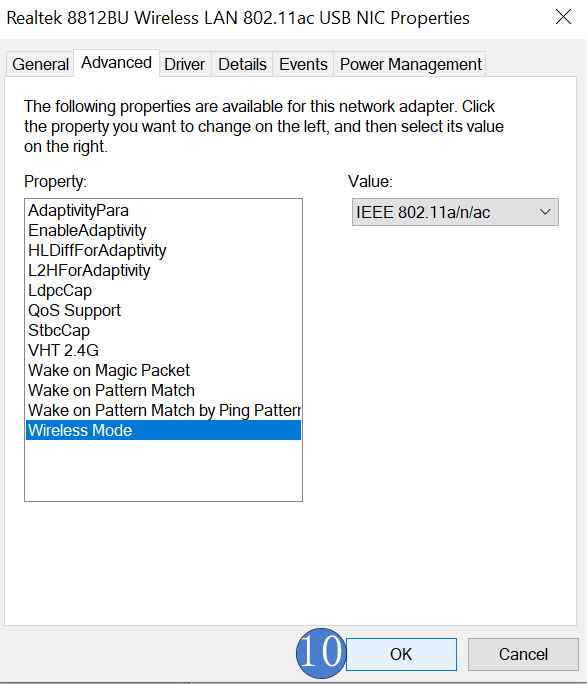Viewport: 587px width, 684px height.
Task: Dismiss the dialog with Cancel
Action: 523,654
